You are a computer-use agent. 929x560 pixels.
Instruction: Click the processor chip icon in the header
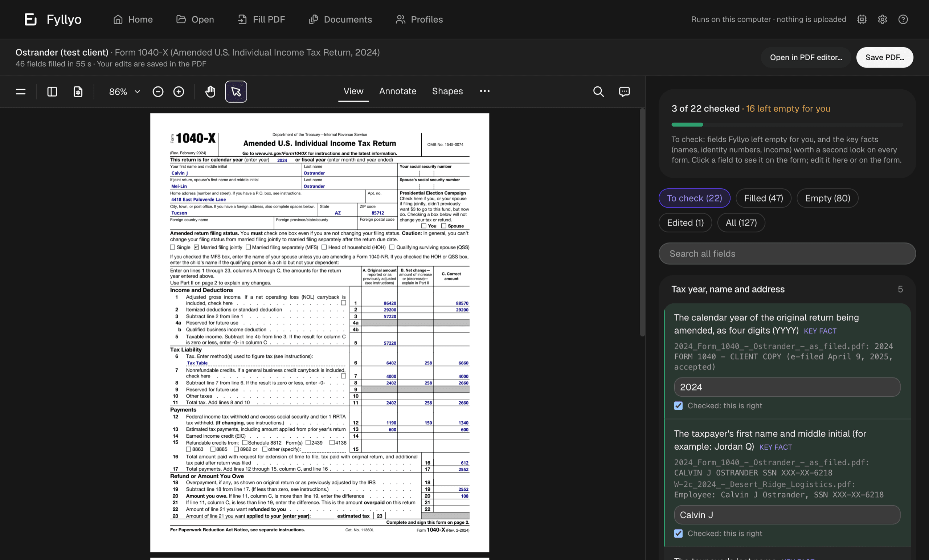click(862, 19)
